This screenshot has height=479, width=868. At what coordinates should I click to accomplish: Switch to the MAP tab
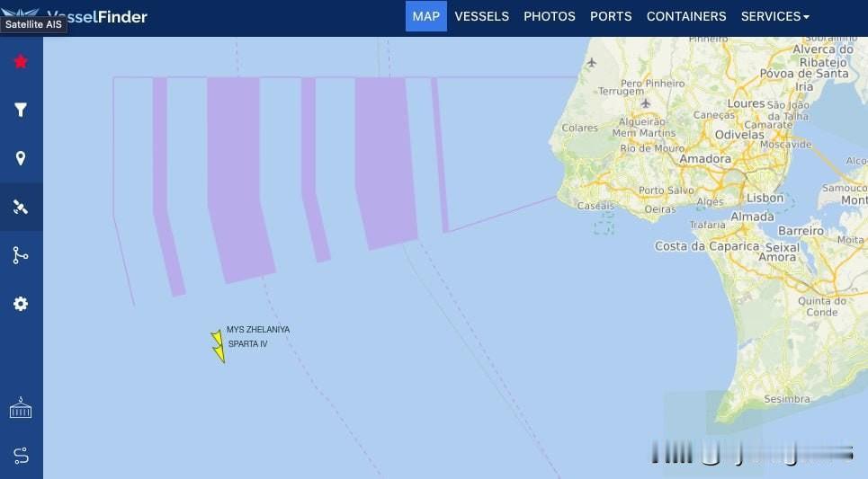426,16
